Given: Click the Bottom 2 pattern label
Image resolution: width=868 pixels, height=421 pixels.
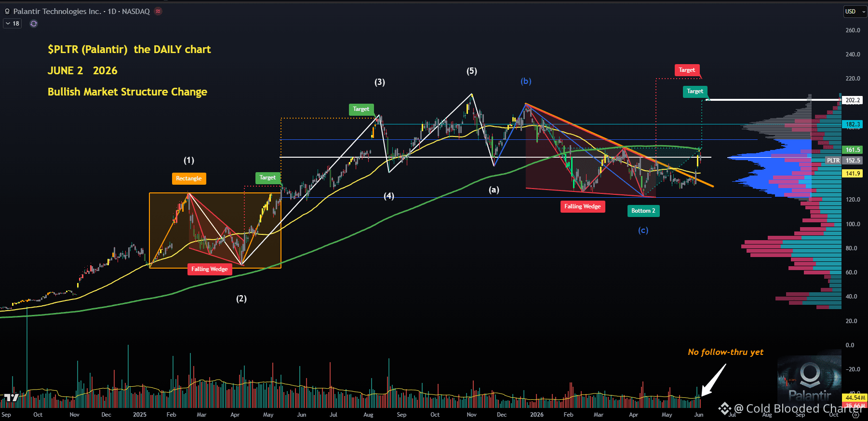Looking at the screenshot, I should 643,211.
